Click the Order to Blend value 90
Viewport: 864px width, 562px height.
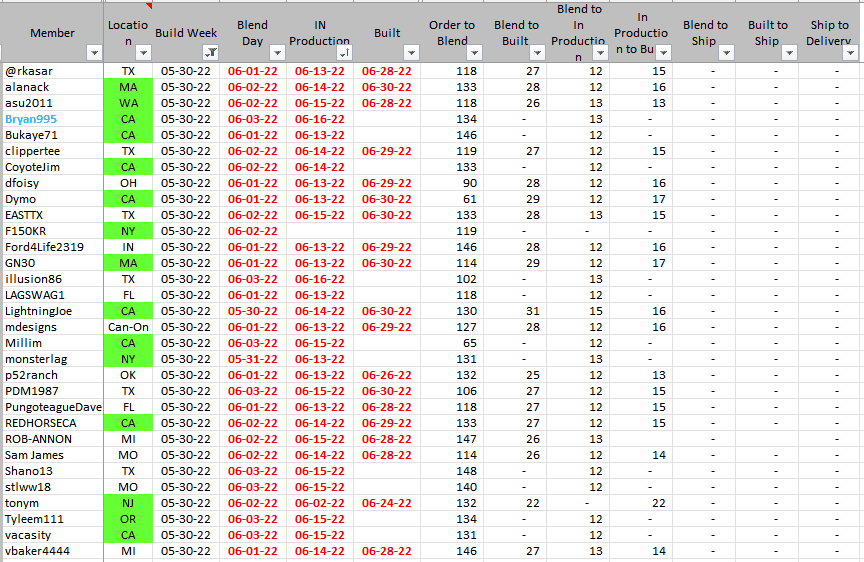point(466,183)
